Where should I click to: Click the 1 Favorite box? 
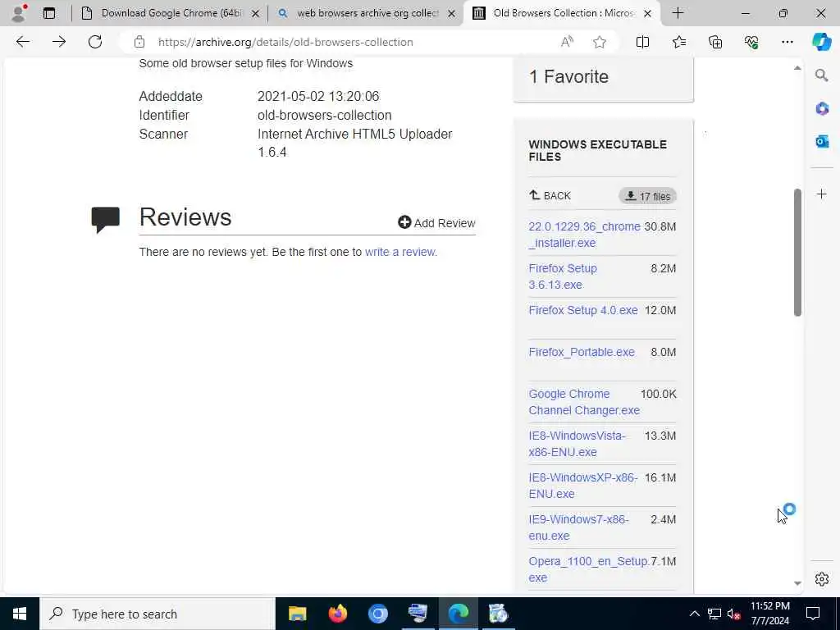click(603, 79)
